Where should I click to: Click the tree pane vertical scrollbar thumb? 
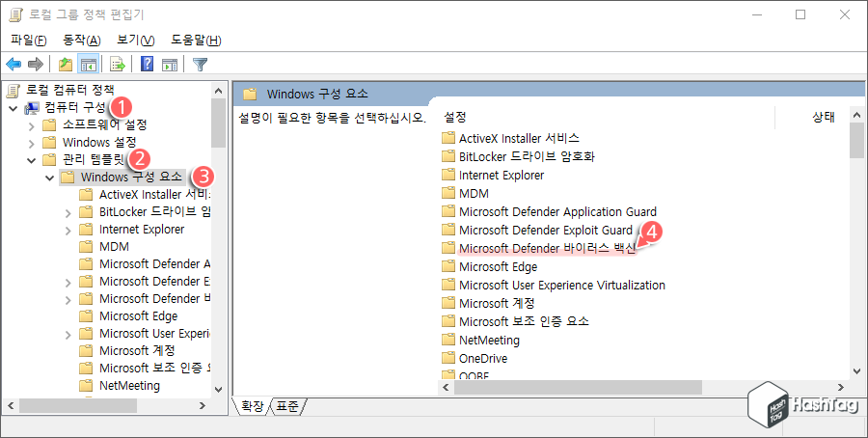point(219,123)
